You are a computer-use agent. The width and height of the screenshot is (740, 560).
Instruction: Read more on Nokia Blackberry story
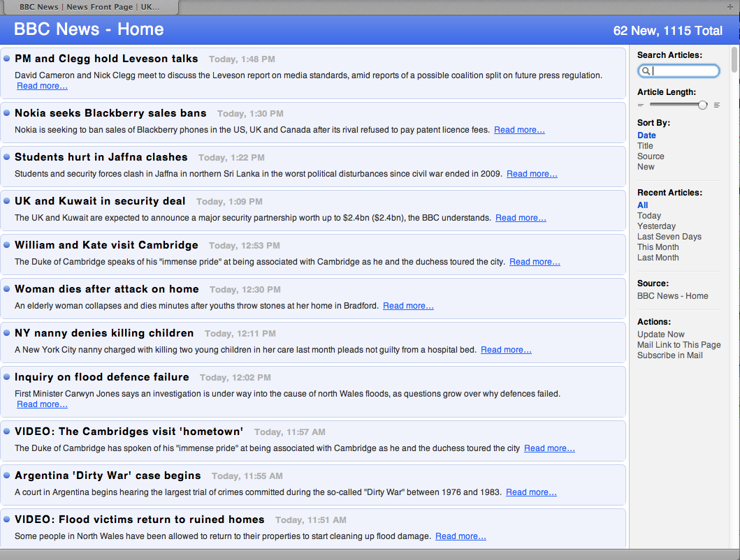[519, 130]
